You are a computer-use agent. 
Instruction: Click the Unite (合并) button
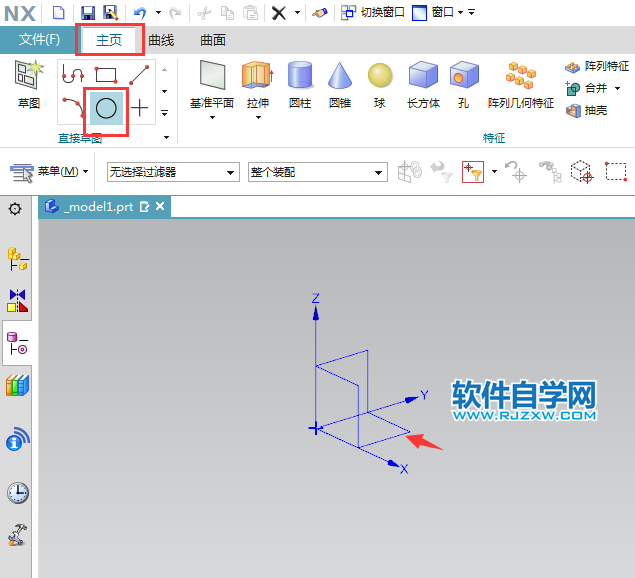[586, 88]
